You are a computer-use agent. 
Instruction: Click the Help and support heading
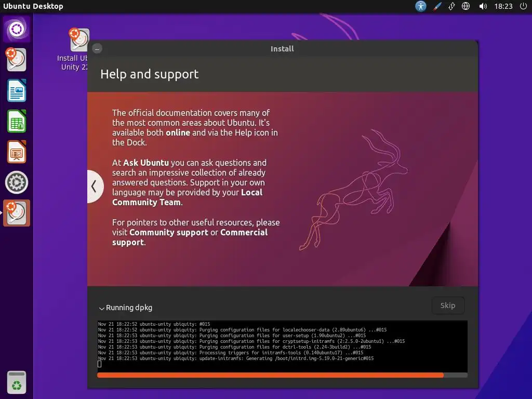click(149, 74)
